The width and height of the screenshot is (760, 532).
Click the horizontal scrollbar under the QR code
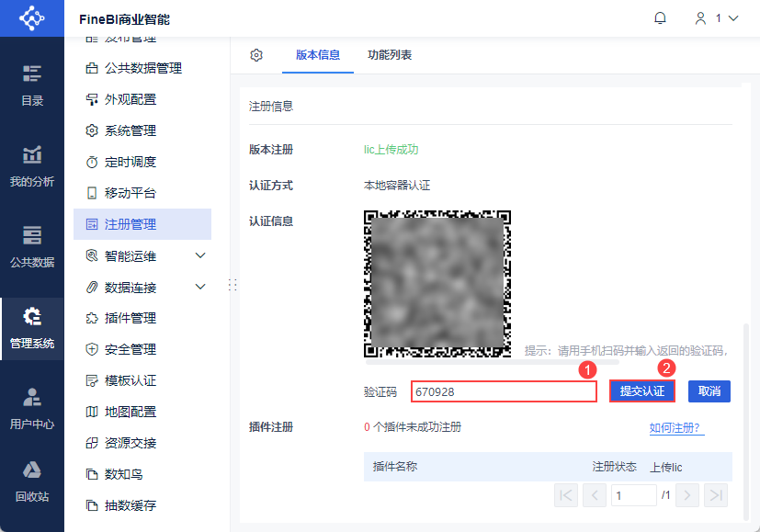click(x=493, y=362)
